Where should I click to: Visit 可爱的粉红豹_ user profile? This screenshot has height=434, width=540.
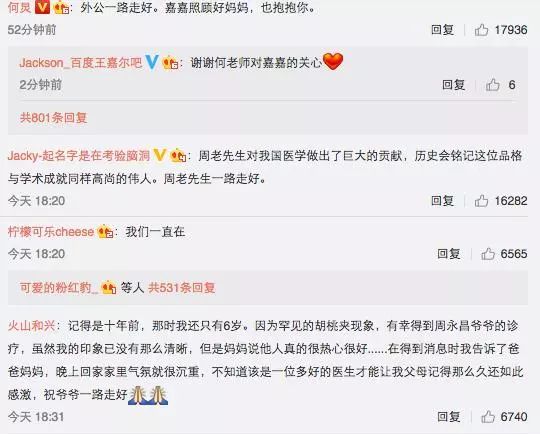(59, 288)
